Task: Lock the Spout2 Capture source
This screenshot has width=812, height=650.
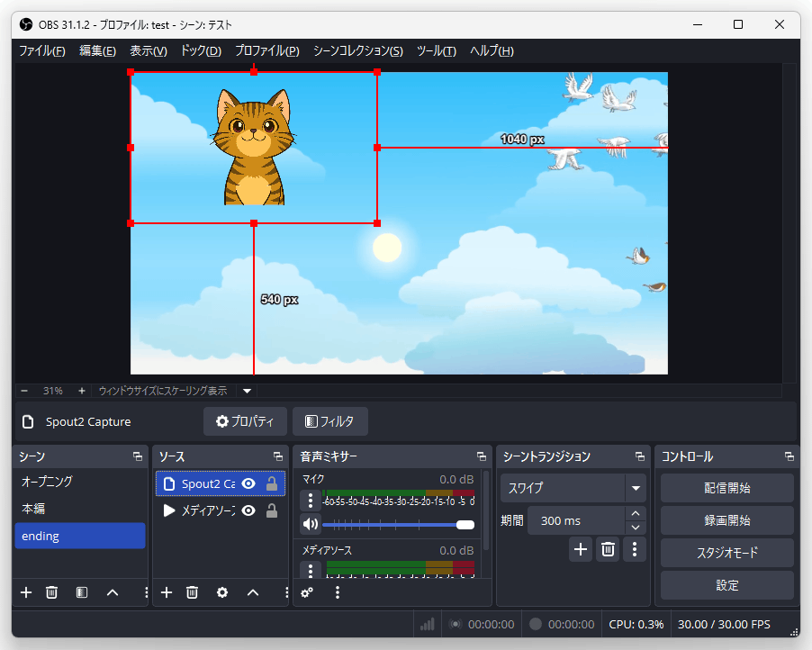Action: [271, 483]
